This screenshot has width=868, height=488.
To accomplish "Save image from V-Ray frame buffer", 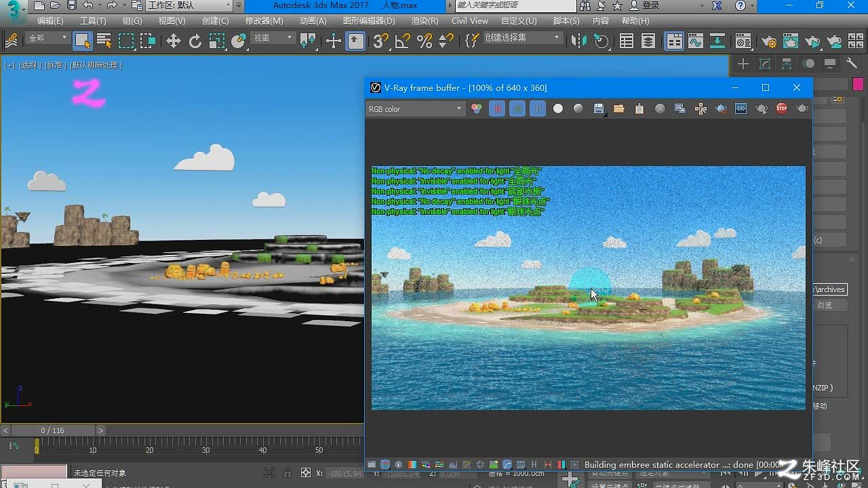I will click(599, 108).
